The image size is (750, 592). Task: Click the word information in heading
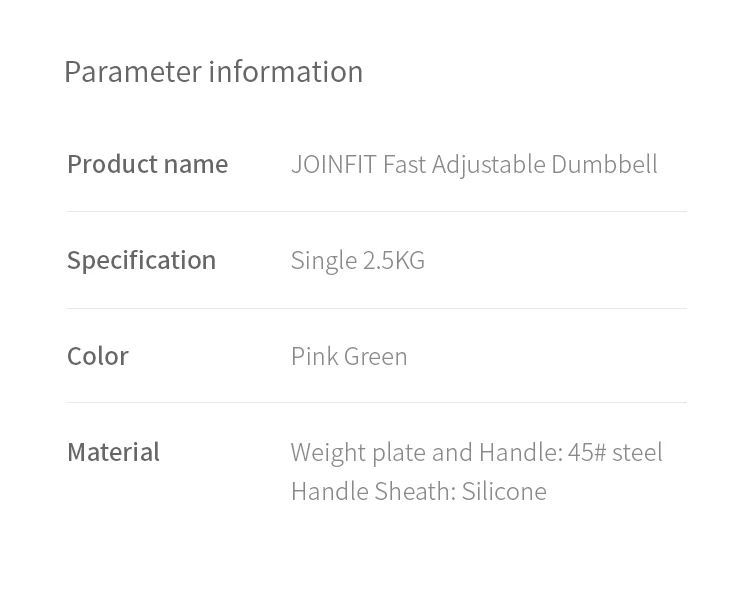point(286,72)
